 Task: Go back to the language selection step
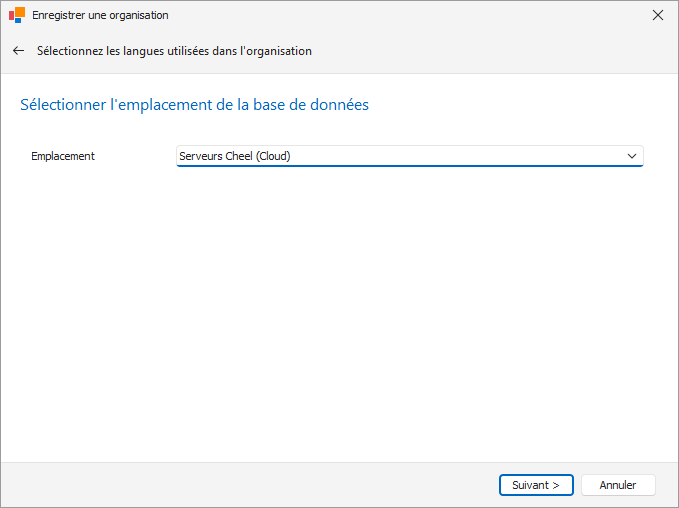tap(18, 51)
